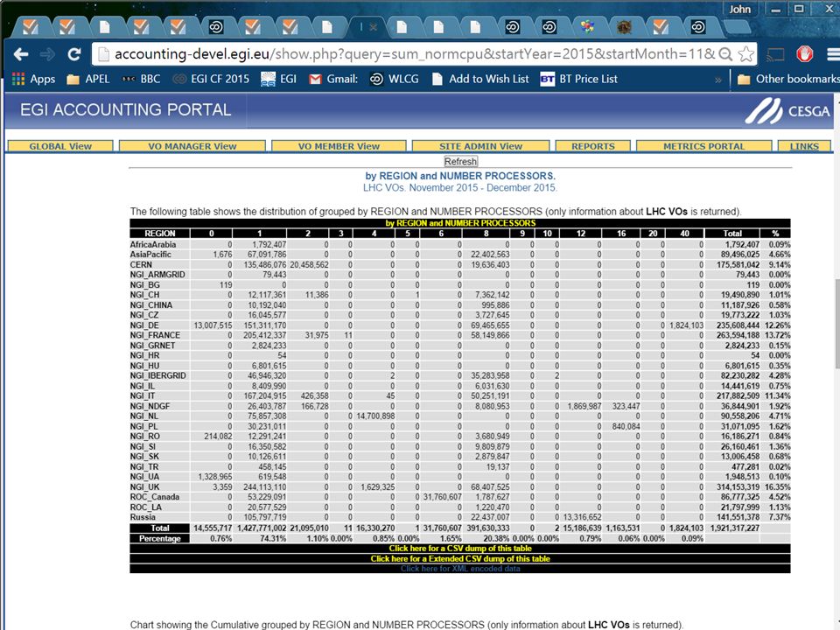Bookmark this page with the star icon
This screenshot has width=840, height=630.
click(745, 54)
